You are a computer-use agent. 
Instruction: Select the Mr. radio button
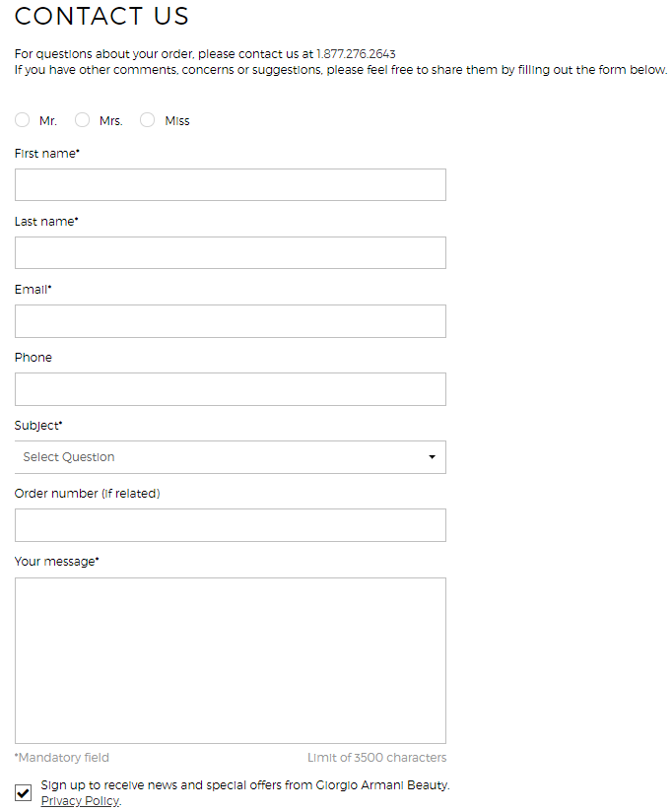point(23,120)
